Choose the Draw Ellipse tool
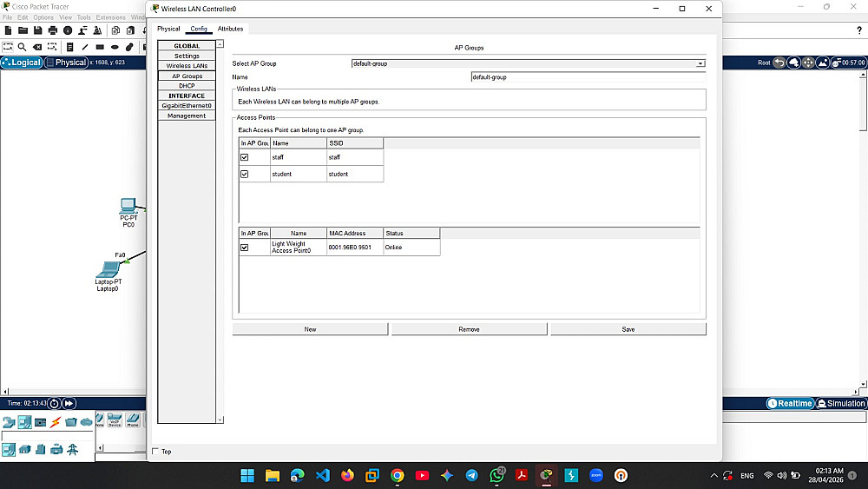Viewport: 868px width, 489px height. [115, 47]
